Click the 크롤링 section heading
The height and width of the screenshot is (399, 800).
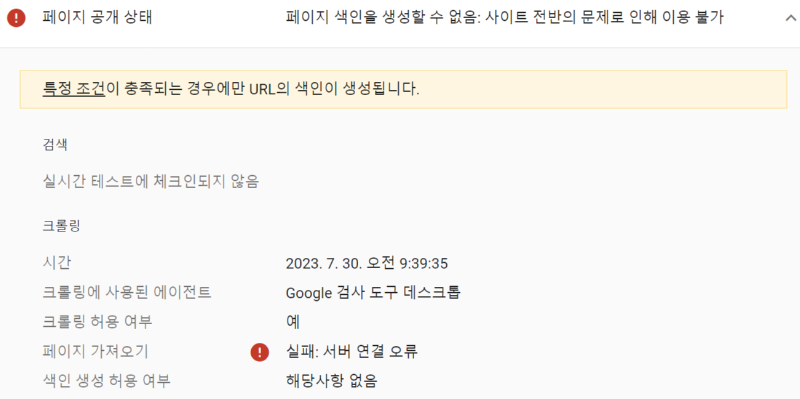pos(61,227)
